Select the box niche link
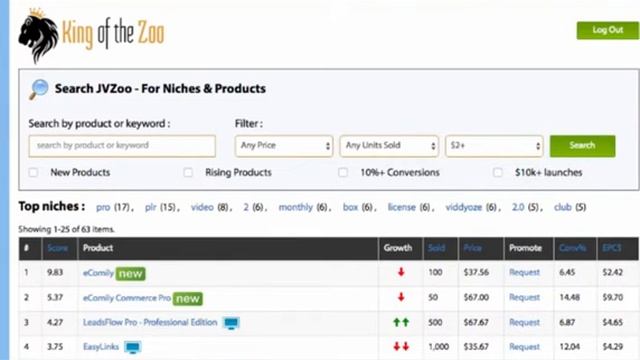 350,207
